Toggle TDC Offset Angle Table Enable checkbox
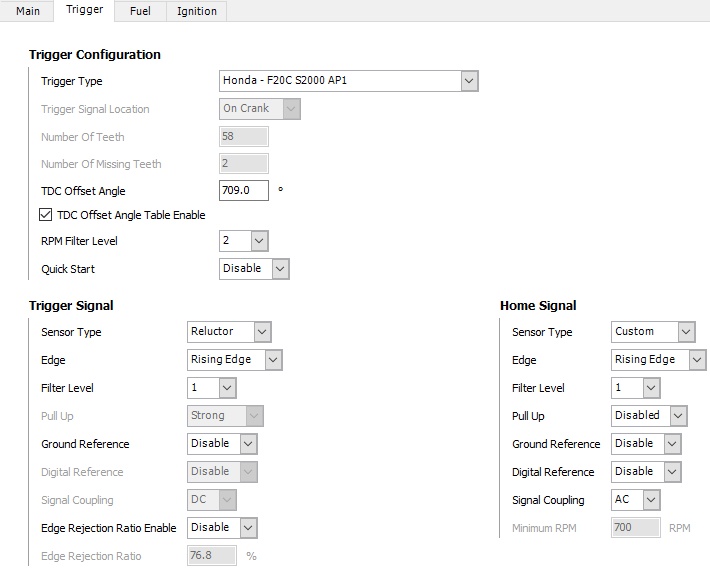Image resolution: width=710 pixels, height=569 pixels. (45, 215)
